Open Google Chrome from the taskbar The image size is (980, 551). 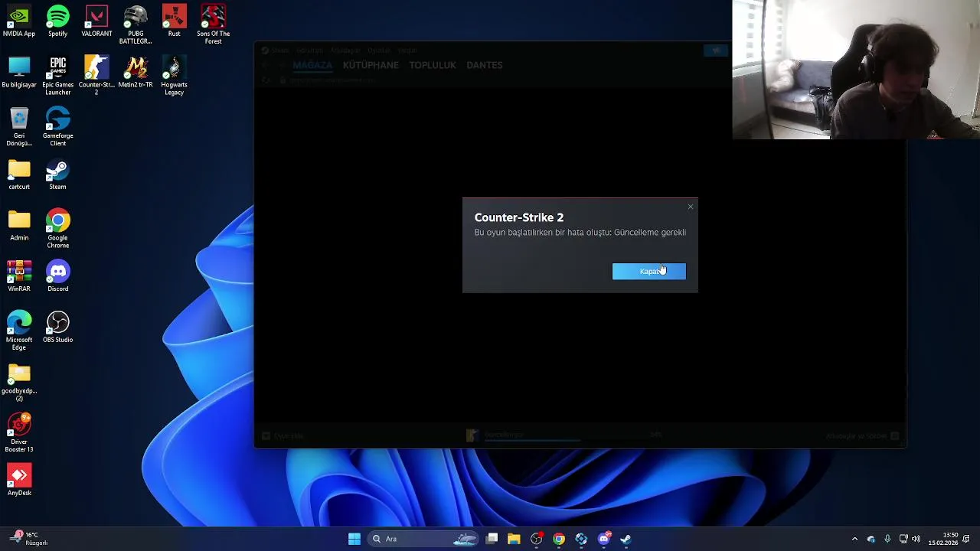point(559,539)
